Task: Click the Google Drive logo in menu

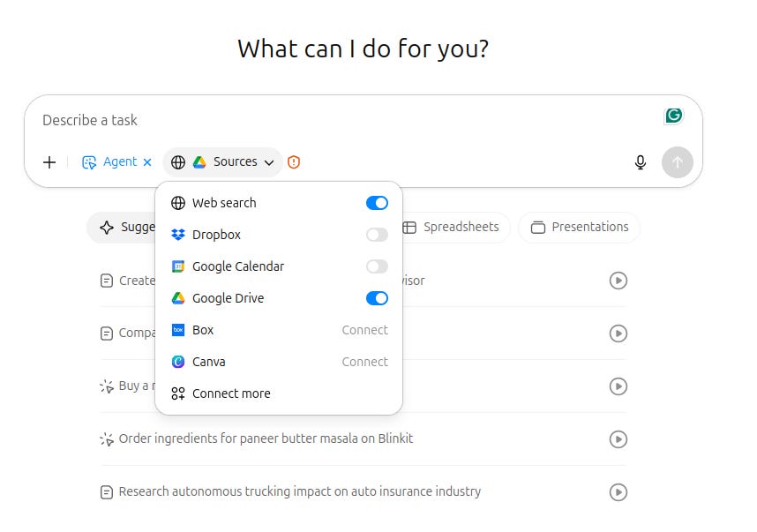Action: tap(178, 298)
